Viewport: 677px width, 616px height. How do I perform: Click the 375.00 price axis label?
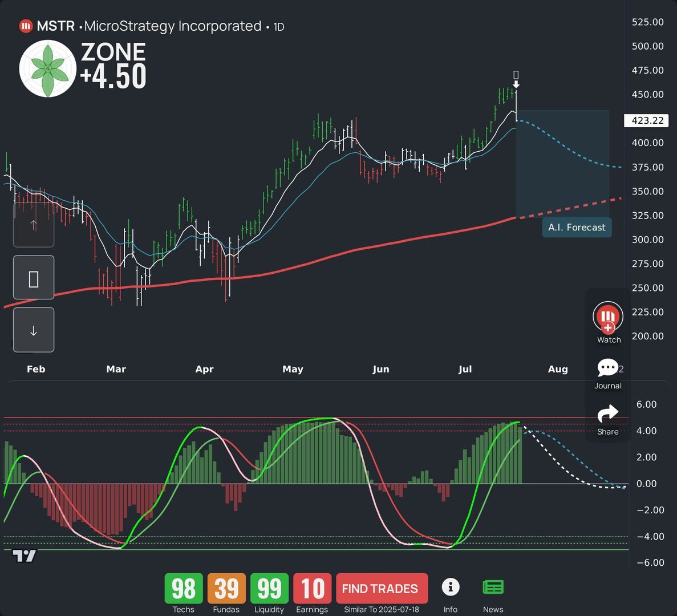coord(648,167)
